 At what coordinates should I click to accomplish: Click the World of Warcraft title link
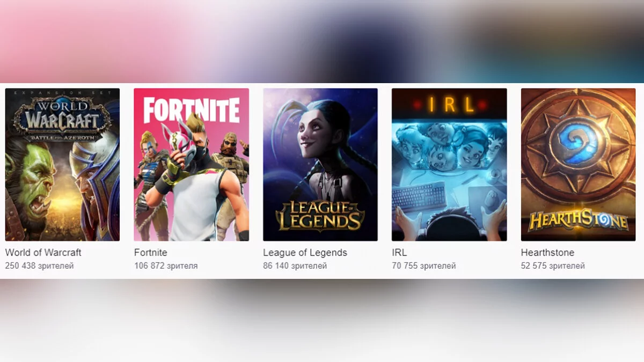(43, 253)
